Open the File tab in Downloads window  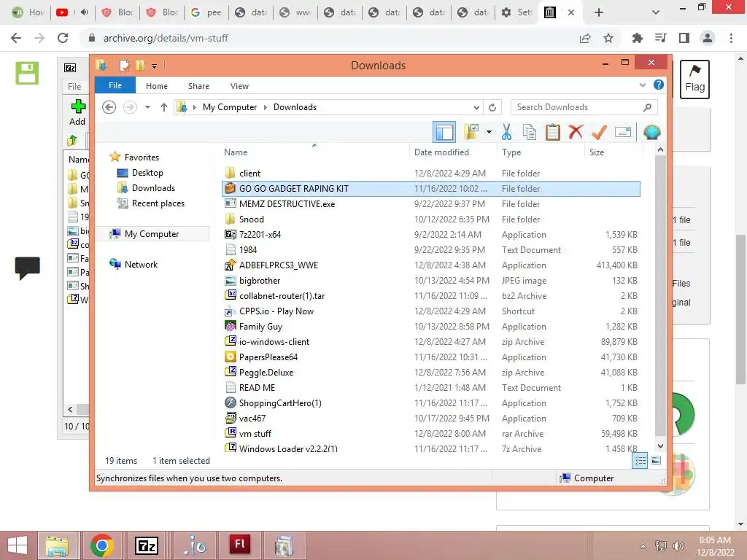click(115, 85)
